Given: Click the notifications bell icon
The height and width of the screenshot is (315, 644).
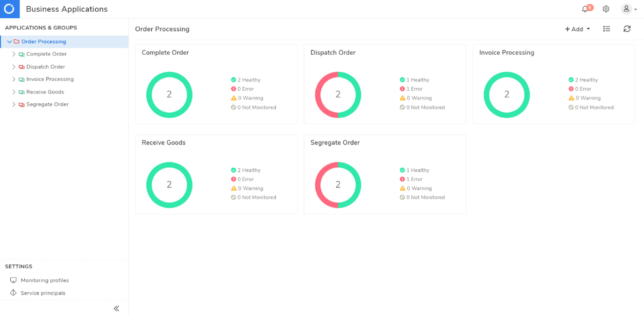Looking at the screenshot, I should 585,9.
